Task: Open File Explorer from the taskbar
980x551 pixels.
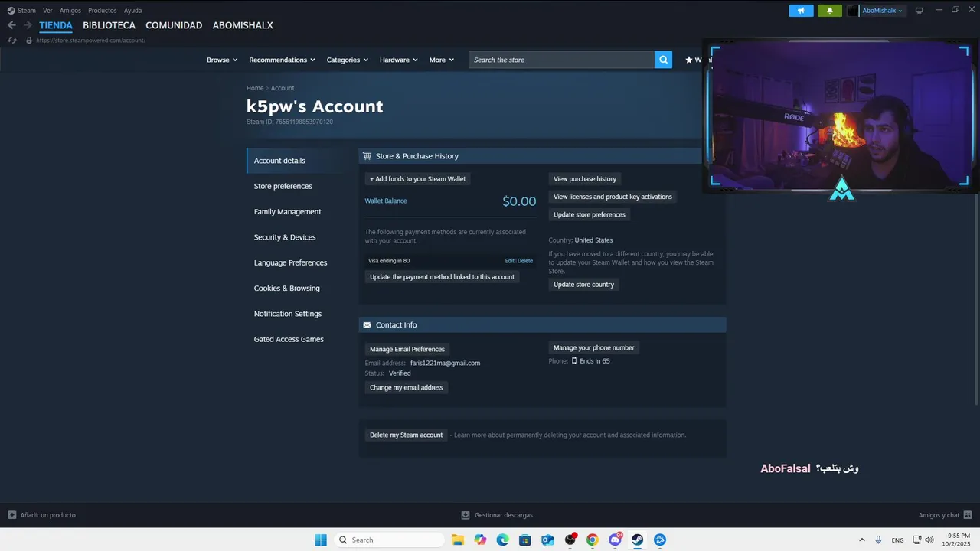Action: coord(458,540)
